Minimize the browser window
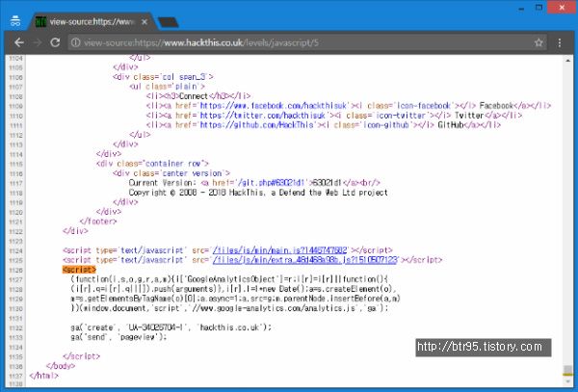This screenshot has width=578, height=392. 521,8
